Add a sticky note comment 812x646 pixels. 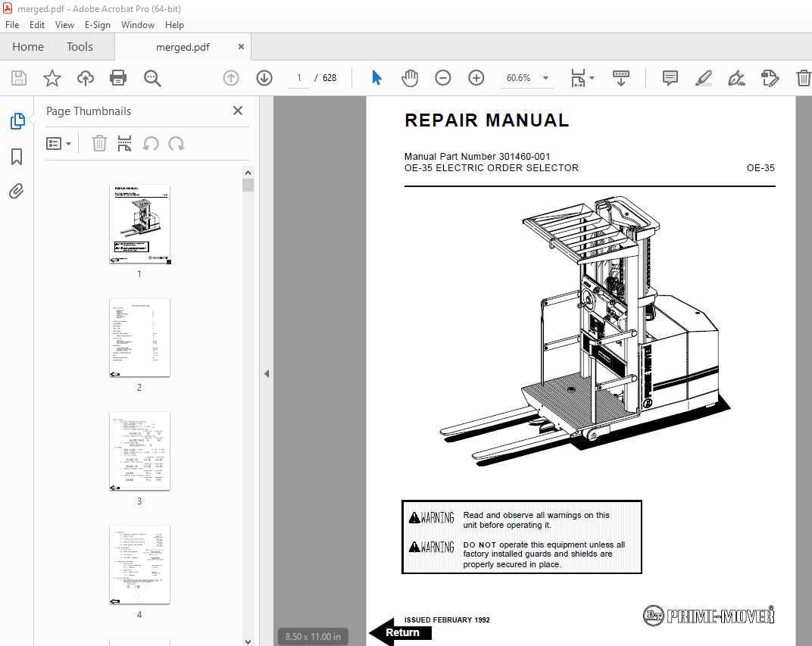(x=670, y=78)
